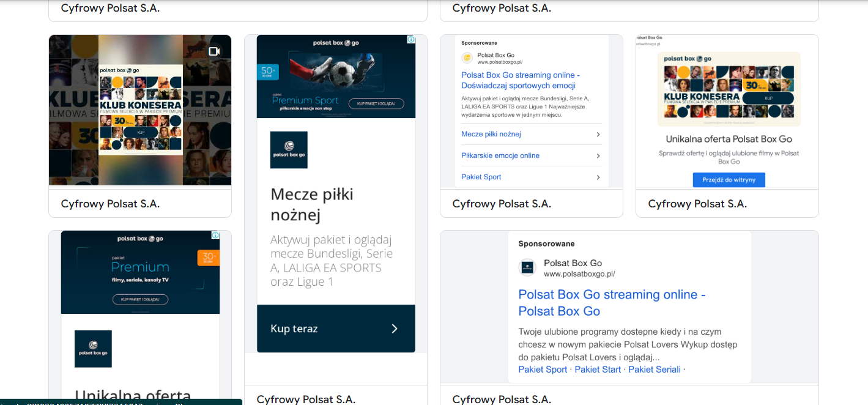Click the AdChoices info icon on football ad
Viewport: 868px width, 405px height.
tap(411, 40)
